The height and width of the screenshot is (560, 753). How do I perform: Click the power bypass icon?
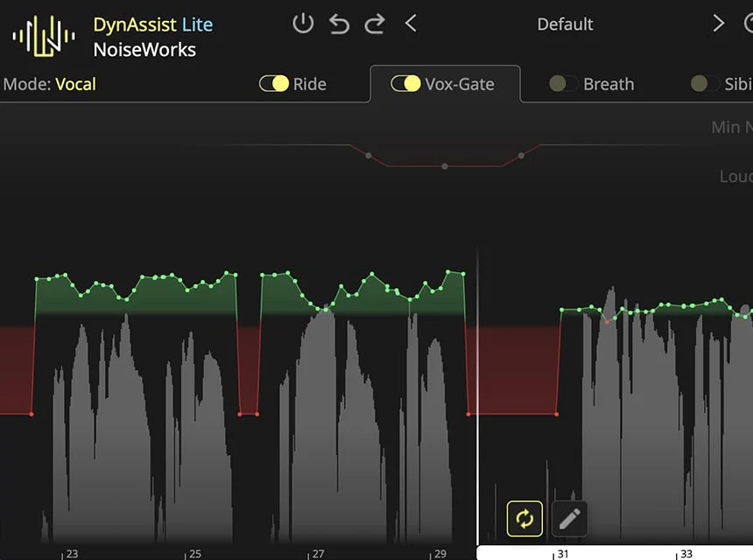pyautogui.click(x=303, y=24)
